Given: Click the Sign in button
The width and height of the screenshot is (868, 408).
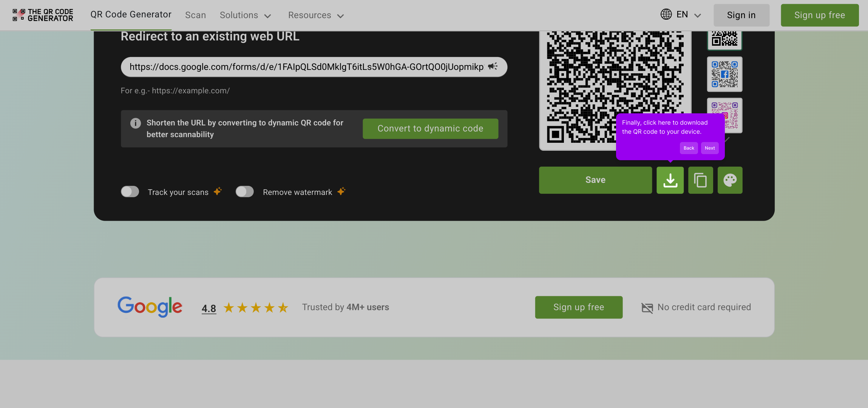Looking at the screenshot, I should pyautogui.click(x=741, y=15).
